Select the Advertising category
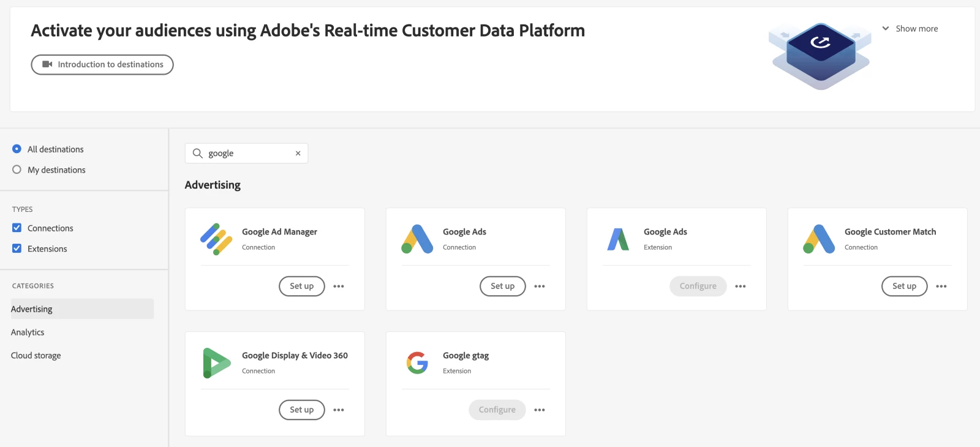 point(82,309)
